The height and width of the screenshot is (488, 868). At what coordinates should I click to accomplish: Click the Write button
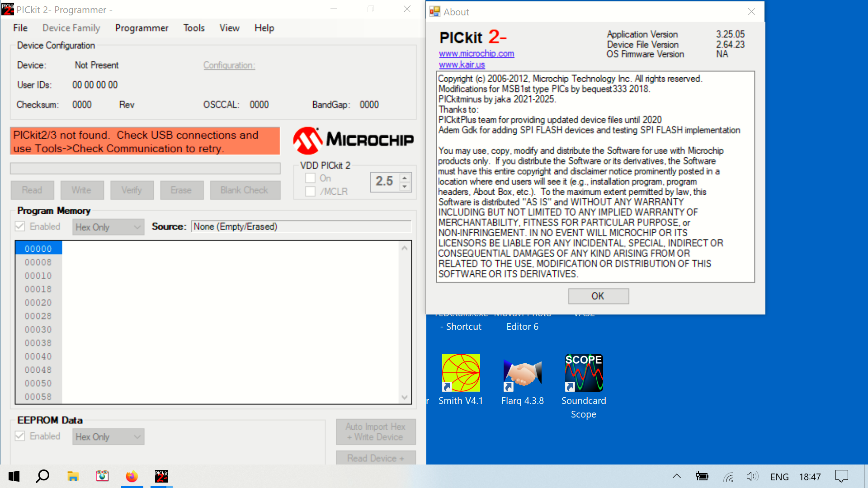pyautogui.click(x=82, y=190)
